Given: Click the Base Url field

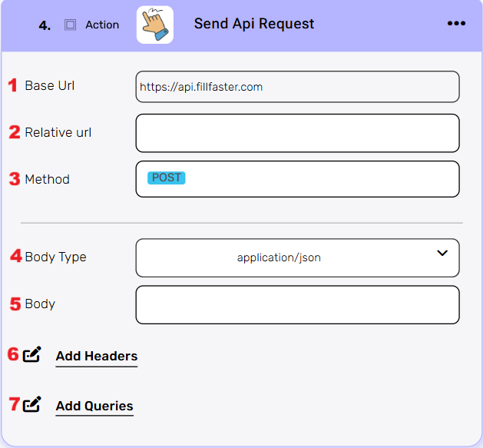Looking at the screenshot, I should 297,87.
